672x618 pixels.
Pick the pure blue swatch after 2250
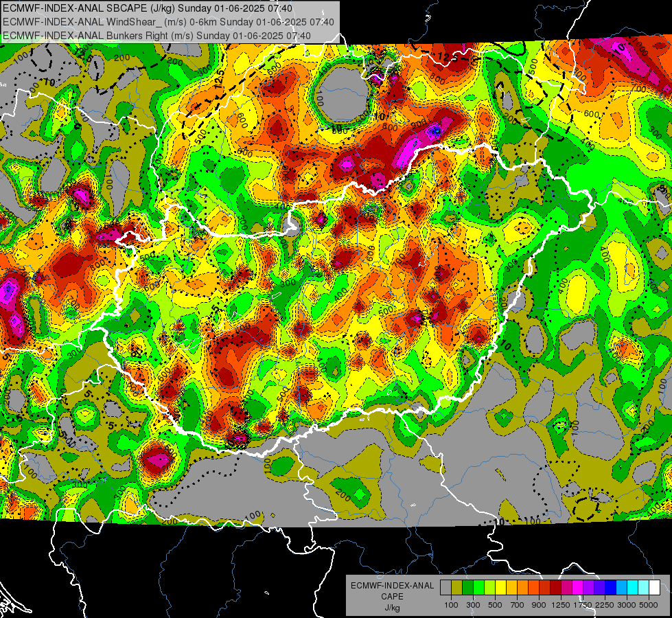coord(611,587)
